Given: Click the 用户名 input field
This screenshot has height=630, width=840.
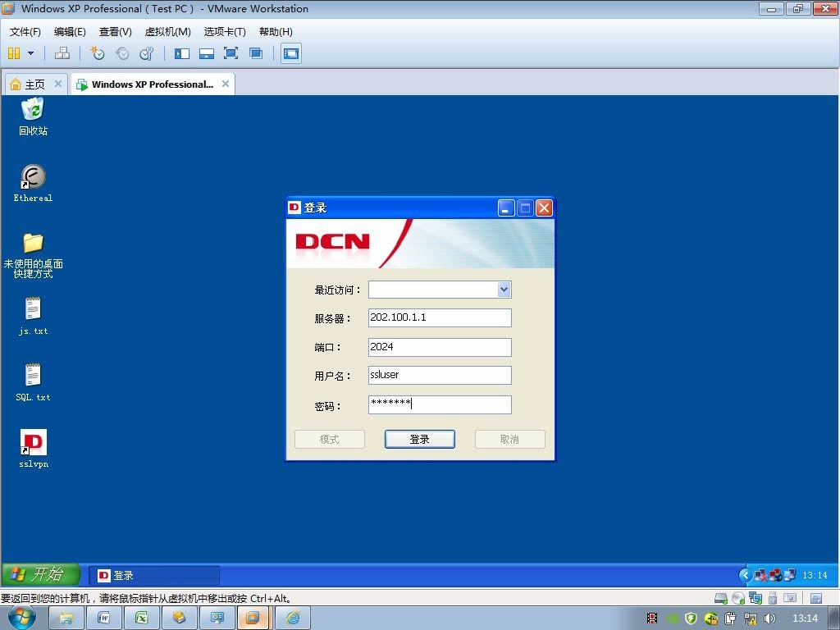Looking at the screenshot, I should pyautogui.click(x=440, y=375).
